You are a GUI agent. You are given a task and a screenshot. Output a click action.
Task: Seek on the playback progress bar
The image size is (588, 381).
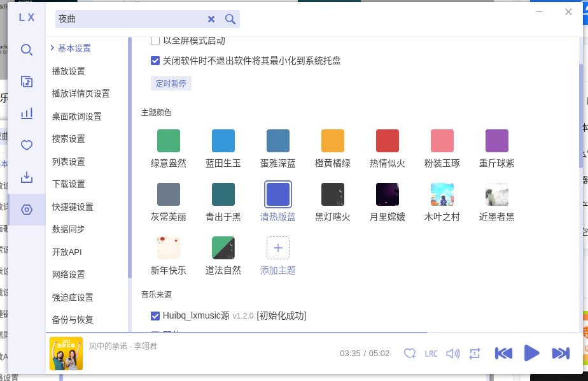pyautogui.click(x=314, y=332)
